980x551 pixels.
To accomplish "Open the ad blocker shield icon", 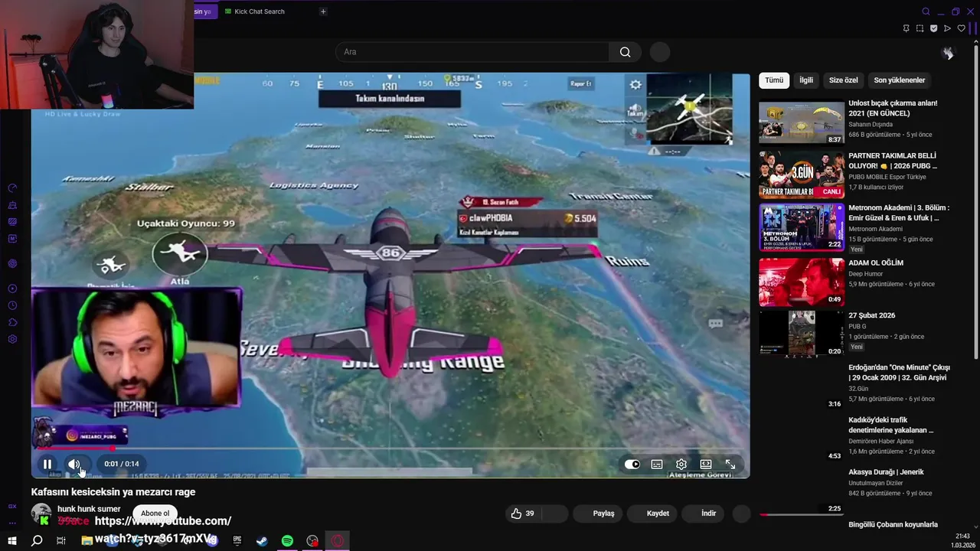I will click(x=934, y=28).
